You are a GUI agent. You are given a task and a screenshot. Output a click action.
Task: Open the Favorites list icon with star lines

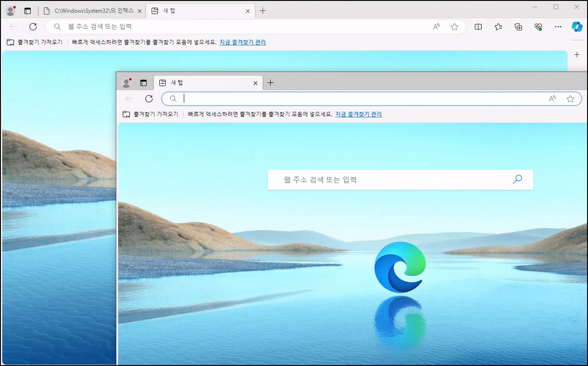(x=498, y=27)
